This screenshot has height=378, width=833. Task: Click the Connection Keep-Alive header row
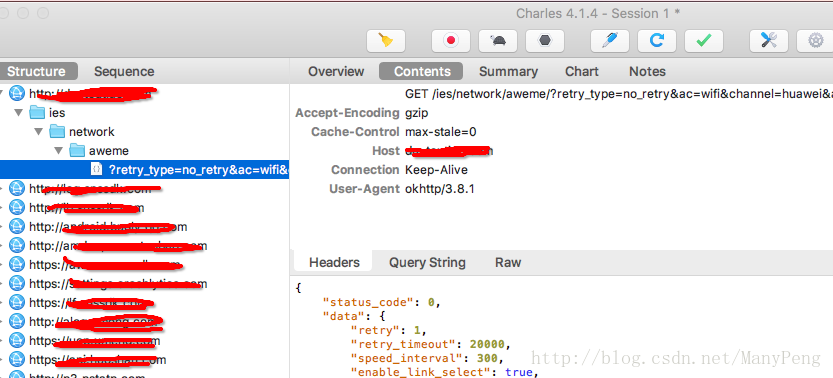click(400, 170)
